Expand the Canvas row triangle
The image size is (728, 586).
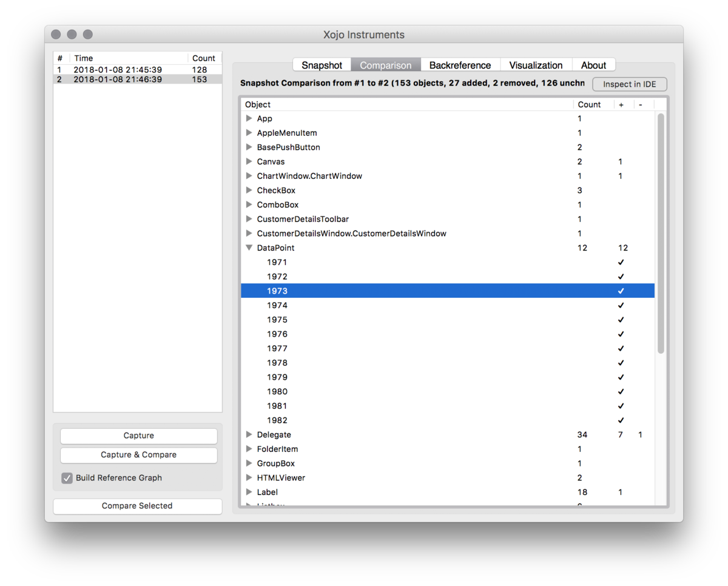(x=249, y=162)
